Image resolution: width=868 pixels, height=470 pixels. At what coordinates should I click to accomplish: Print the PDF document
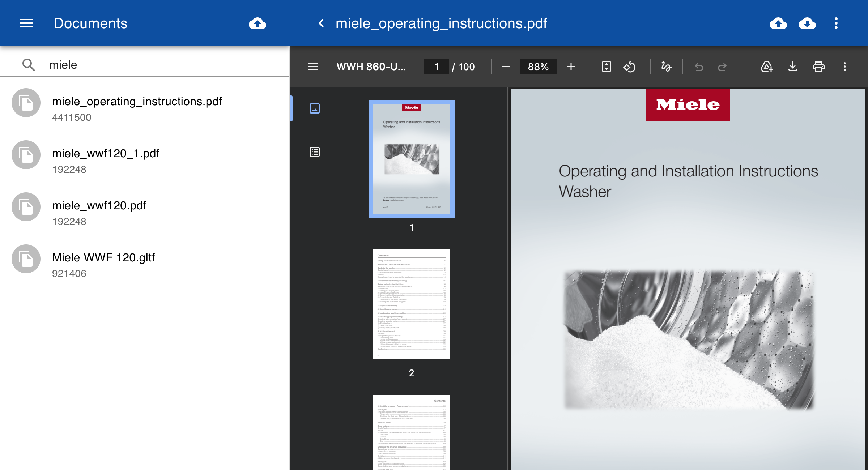pos(819,67)
